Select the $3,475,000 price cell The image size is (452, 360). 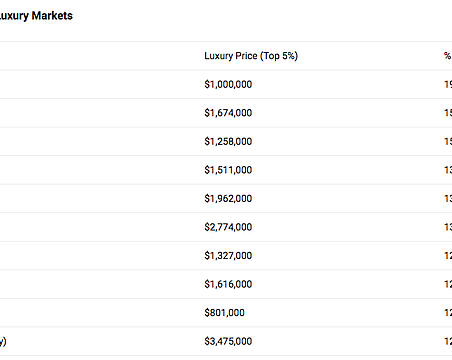pyautogui.click(x=228, y=341)
